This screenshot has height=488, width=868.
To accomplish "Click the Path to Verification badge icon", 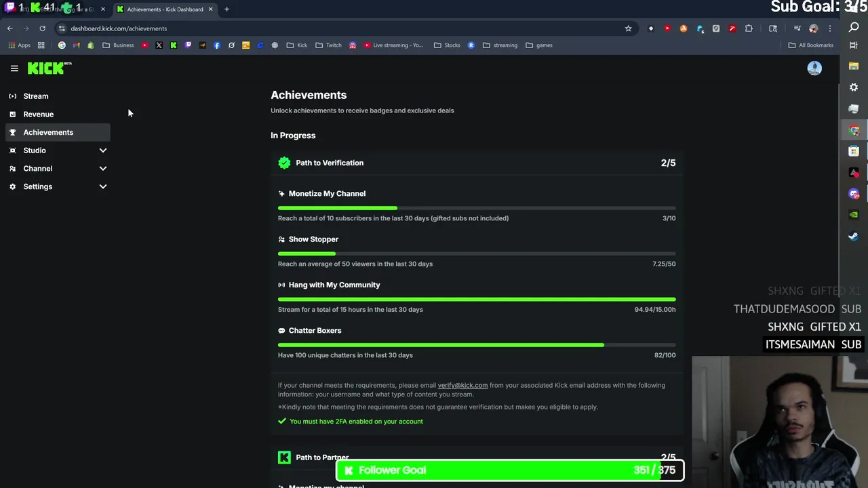I will tap(284, 163).
